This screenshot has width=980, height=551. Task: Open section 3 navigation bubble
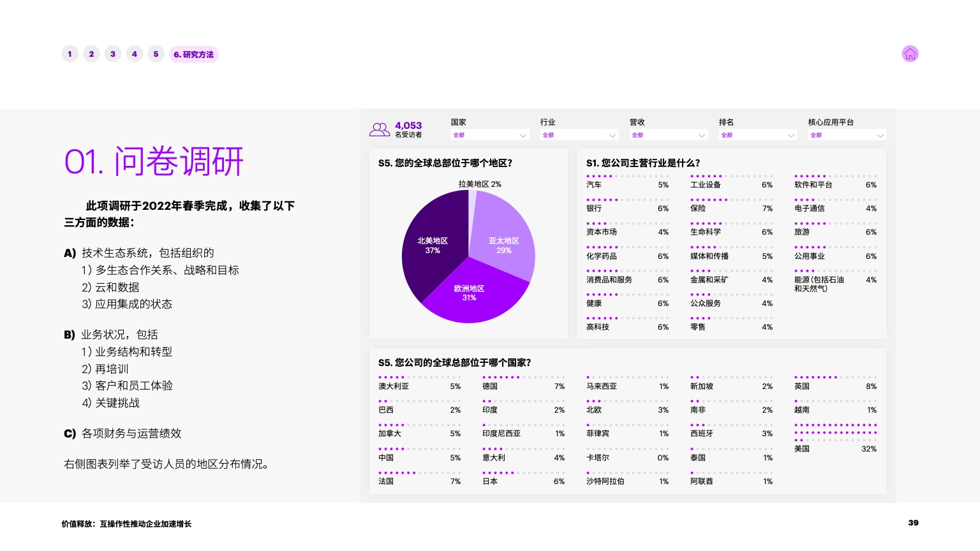click(113, 54)
